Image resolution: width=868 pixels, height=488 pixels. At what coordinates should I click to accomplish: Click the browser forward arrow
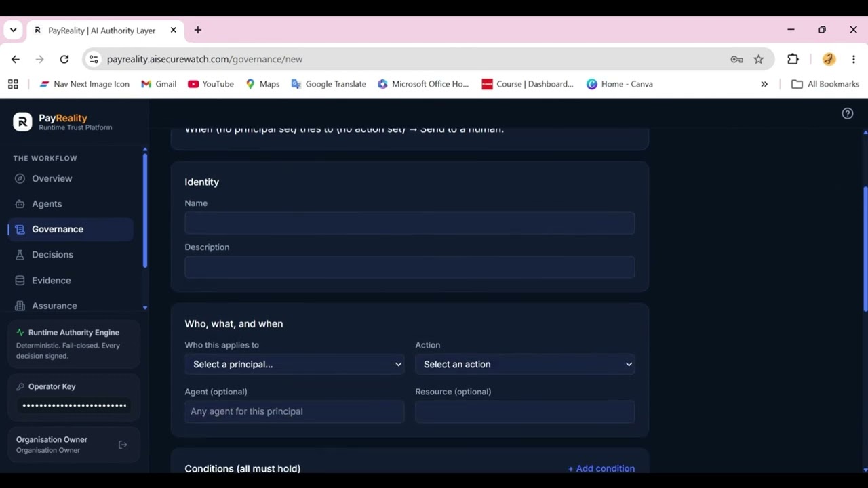(x=39, y=59)
